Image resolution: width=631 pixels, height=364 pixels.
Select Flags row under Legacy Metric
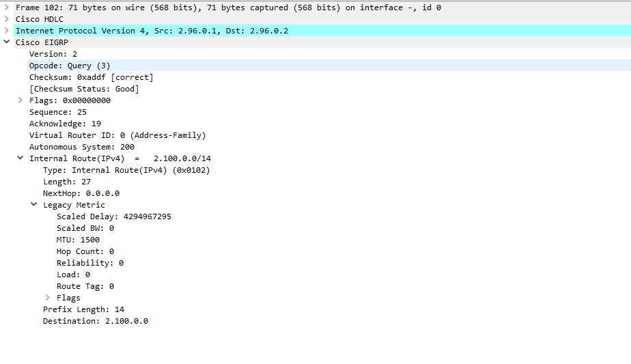pyautogui.click(x=68, y=298)
